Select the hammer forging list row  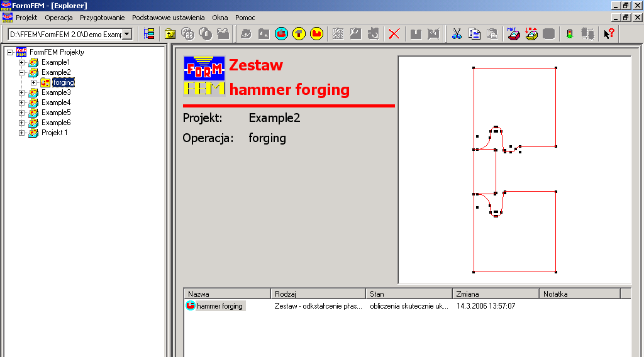[x=220, y=305]
